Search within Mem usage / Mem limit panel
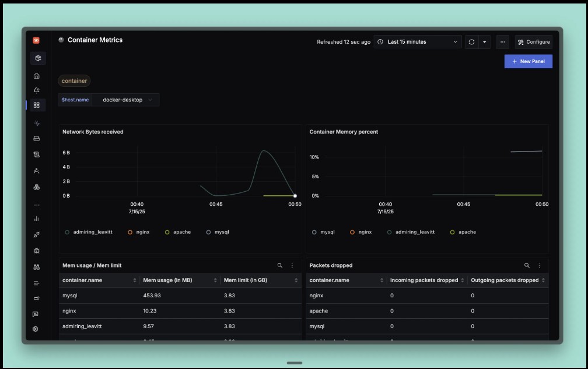The image size is (588, 369). pos(280,265)
